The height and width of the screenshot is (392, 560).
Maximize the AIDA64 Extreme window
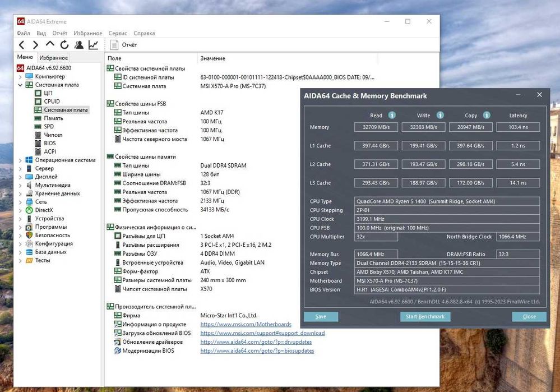click(x=408, y=21)
